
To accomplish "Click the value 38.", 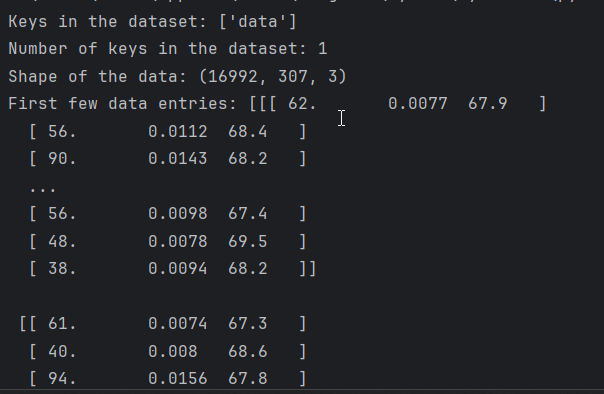I will tap(62, 269).
